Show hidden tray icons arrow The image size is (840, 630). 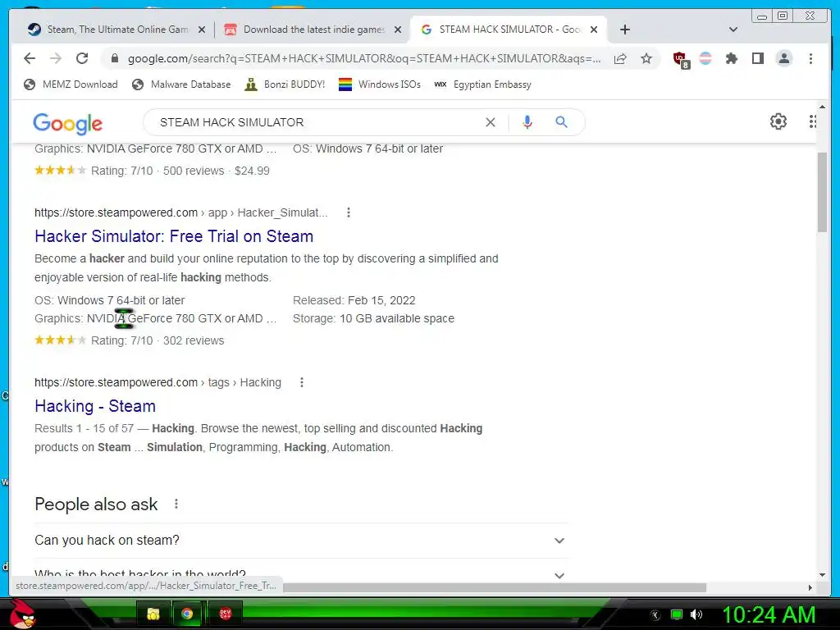pyautogui.click(x=655, y=615)
